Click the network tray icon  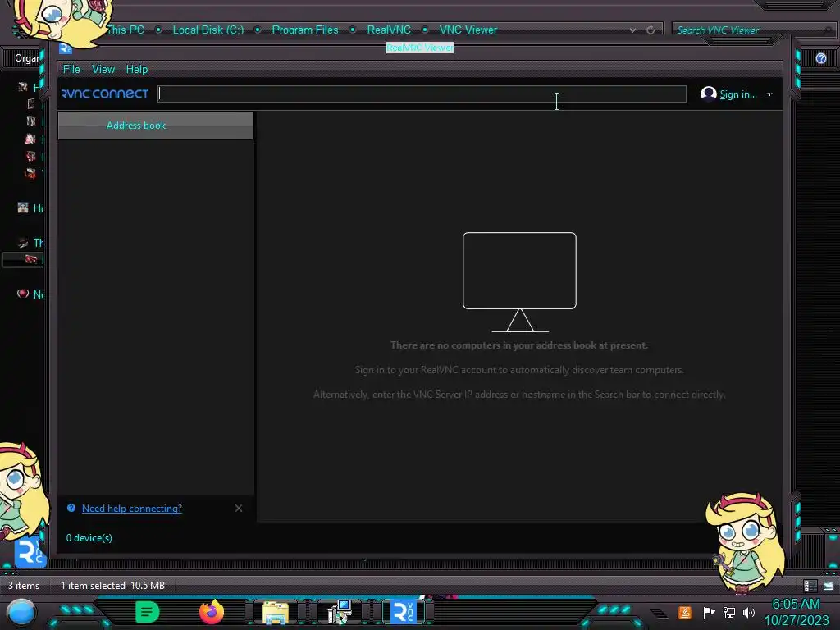729,612
